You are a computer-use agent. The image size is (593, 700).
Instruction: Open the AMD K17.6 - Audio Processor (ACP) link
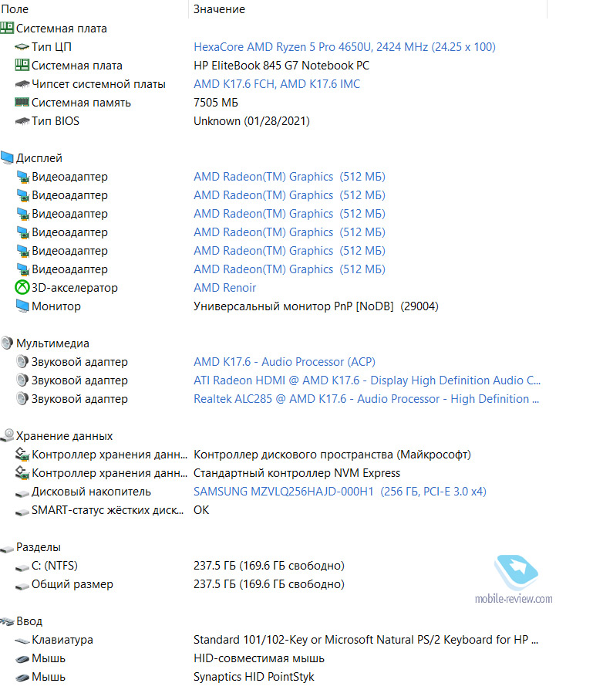tap(285, 362)
